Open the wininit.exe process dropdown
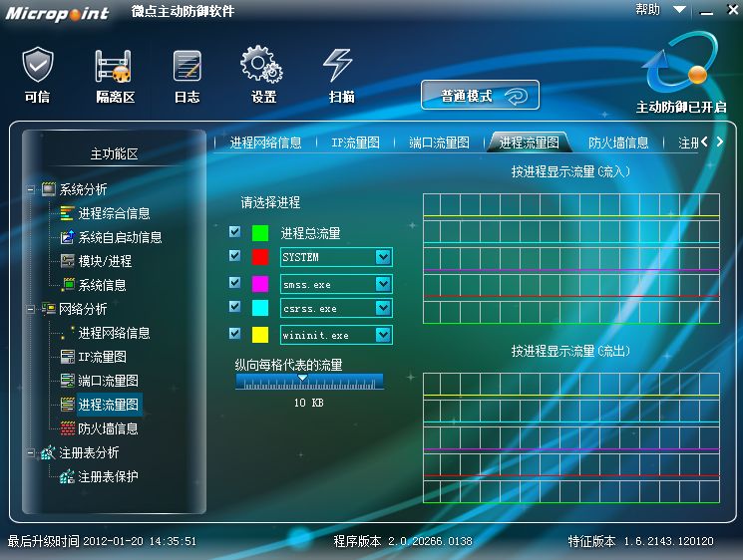 click(383, 335)
